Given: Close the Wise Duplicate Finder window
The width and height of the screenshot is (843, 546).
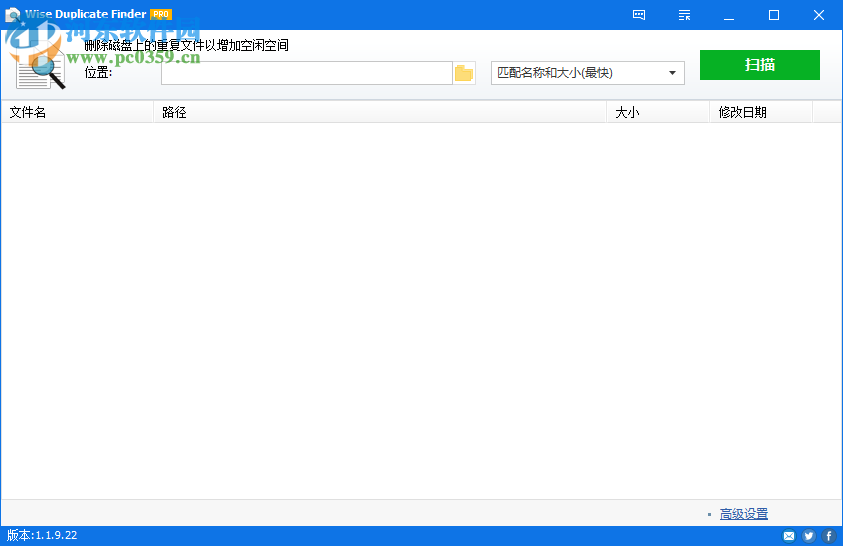Looking at the screenshot, I should [819, 15].
